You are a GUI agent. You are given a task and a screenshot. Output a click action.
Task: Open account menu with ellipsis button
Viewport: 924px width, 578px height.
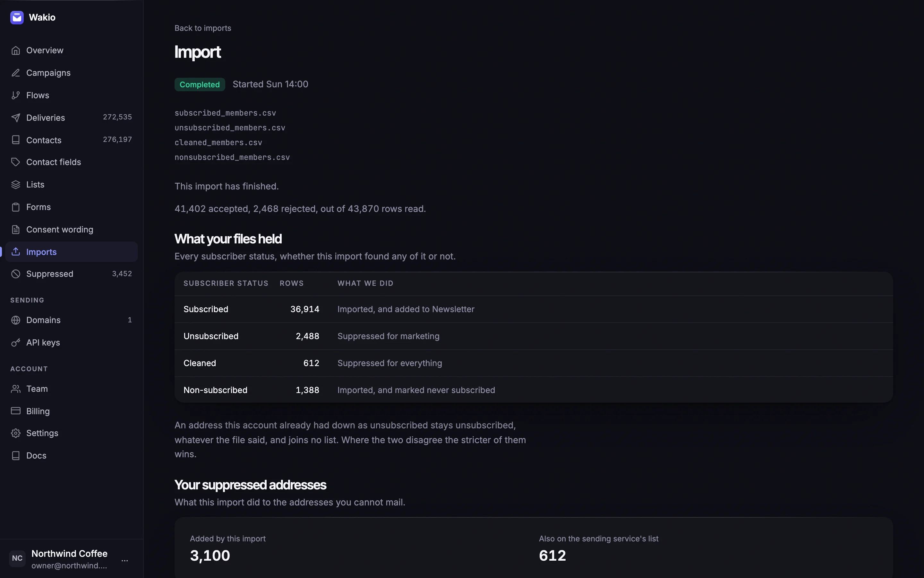click(124, 560)
